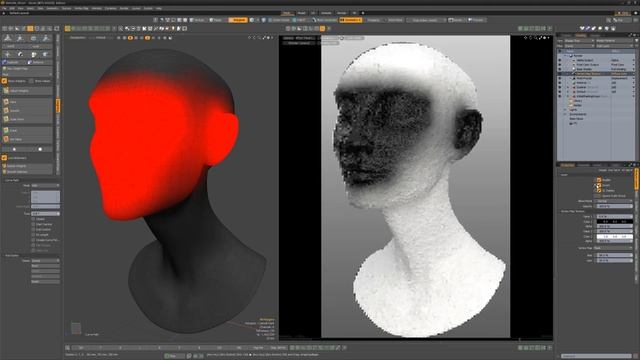Select the Rotate transform tool icon
The width and height of the screenshot is (640, 360).
20,54
